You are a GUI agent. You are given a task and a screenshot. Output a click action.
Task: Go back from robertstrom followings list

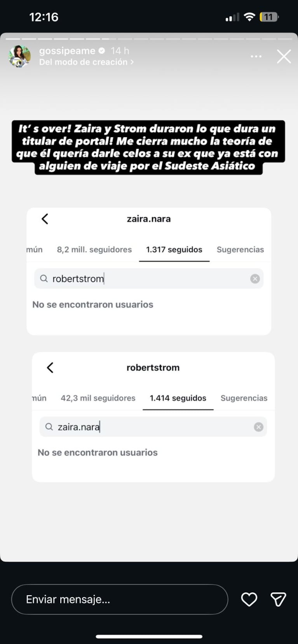point(50,367)
